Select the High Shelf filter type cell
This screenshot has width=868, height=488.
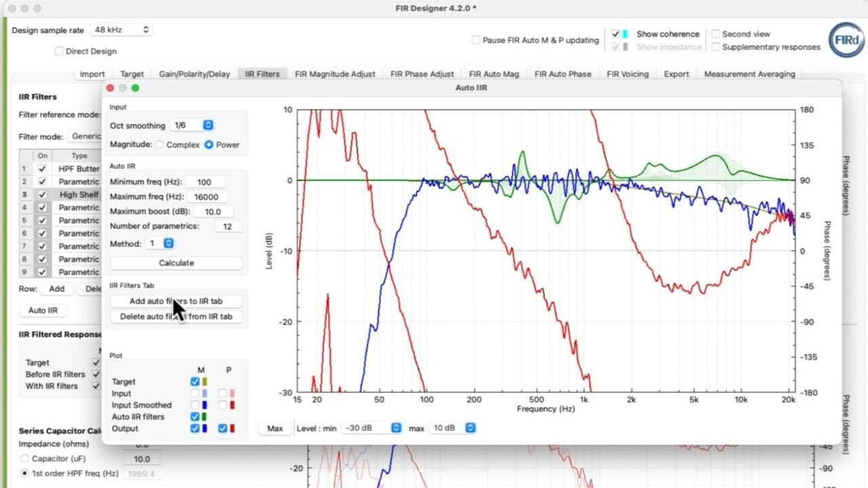(x=79, y=195)
